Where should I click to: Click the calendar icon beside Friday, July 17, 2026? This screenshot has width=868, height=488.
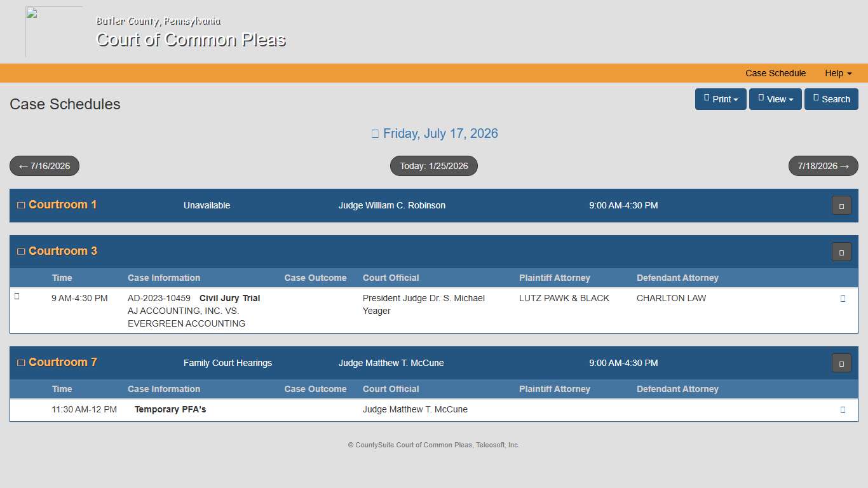click(x=376, y=133)
